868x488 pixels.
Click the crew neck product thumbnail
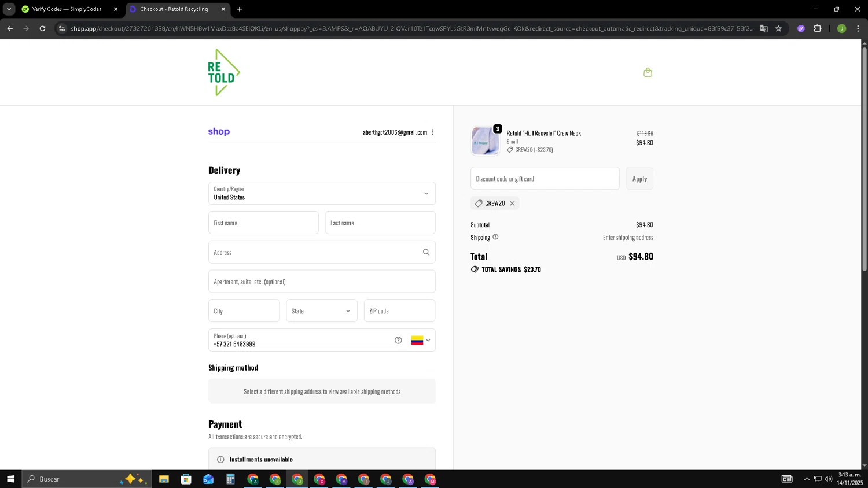point(485,141)
